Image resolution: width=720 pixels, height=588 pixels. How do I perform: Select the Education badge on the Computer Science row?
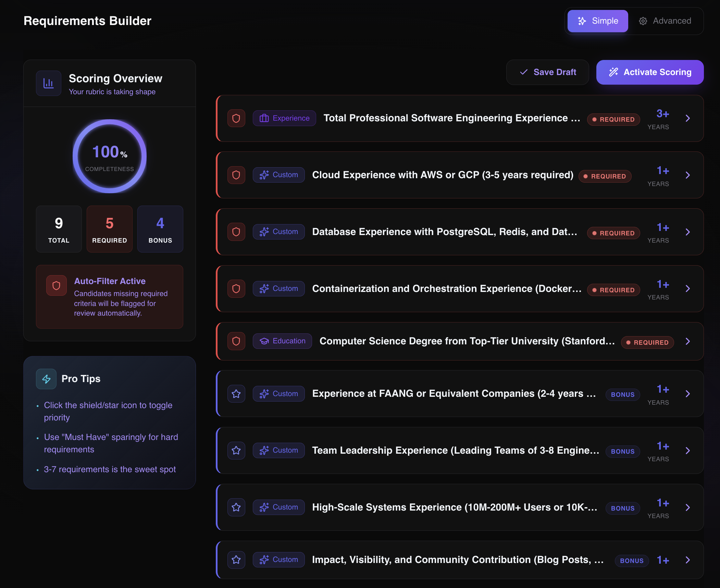point(282,341)
